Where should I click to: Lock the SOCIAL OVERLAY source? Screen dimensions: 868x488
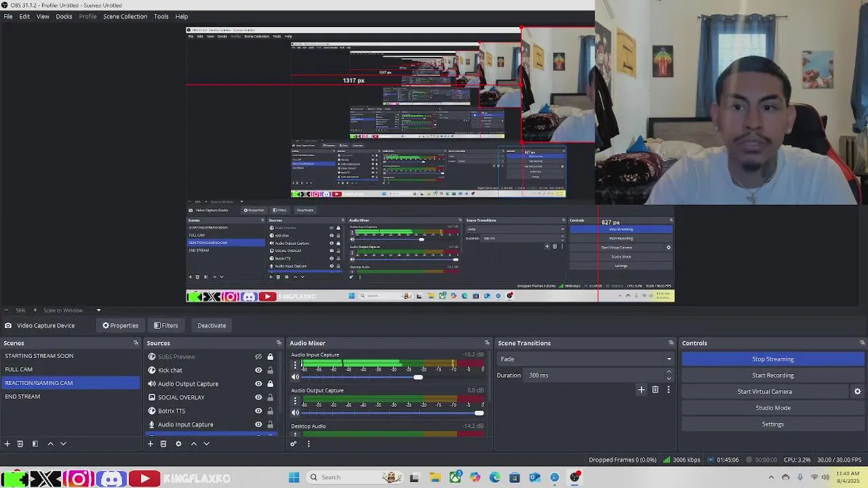[x=270, y=397]
